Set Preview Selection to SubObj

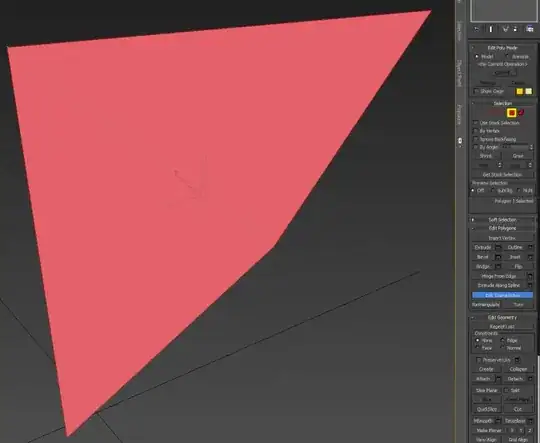pyautogui.click(x=493, y=190)
